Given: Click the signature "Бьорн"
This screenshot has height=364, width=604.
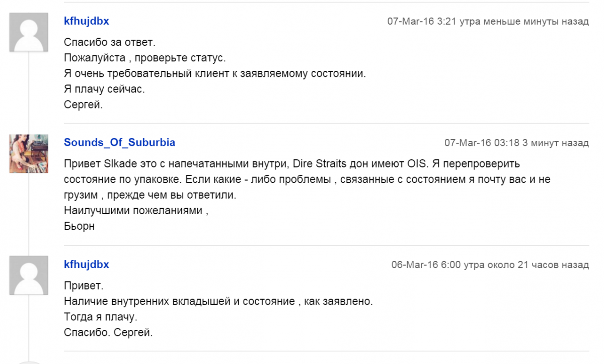Looking at the screenshot, I should [79, 226].
